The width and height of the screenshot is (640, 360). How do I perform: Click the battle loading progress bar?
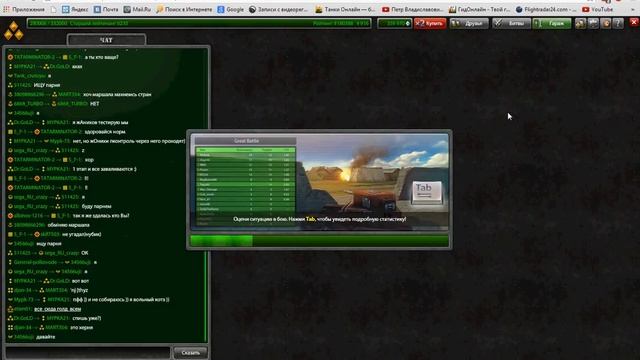point(319,240)
